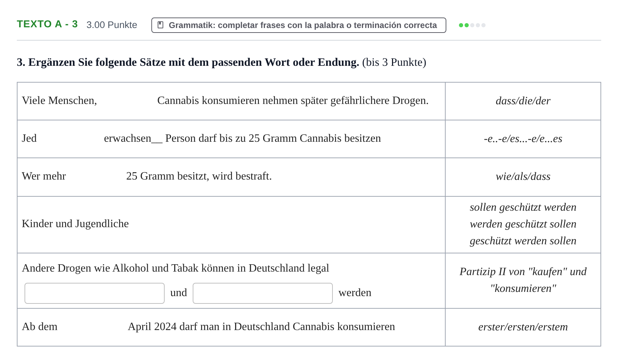Click the text "Kinder und Jugendliche"

tap(75, 224)
